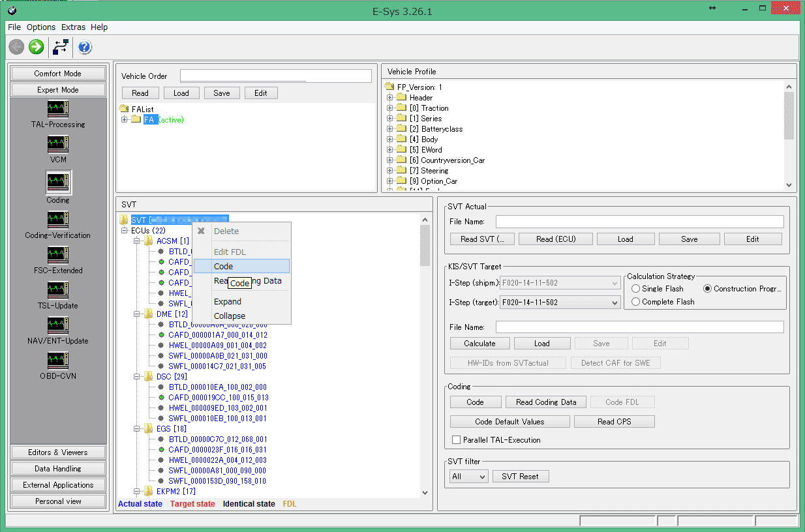805x532 pixels.
Task: Open the VCM module icon
Action: 58,143
